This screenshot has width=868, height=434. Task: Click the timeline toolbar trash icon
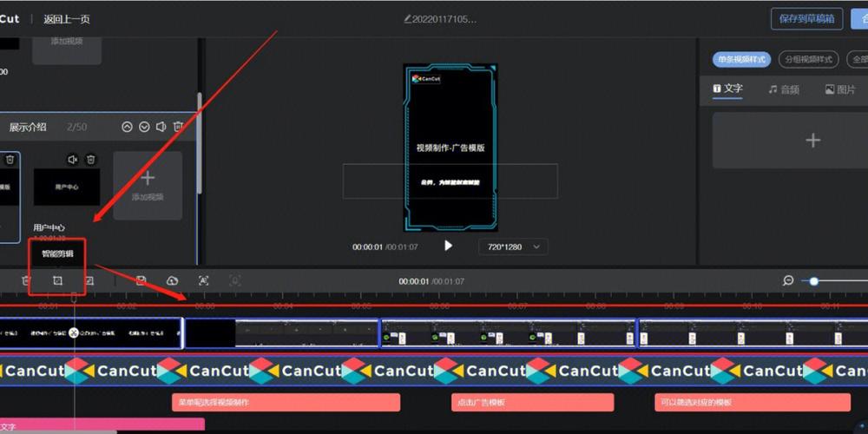pyautogui.click(x=25, y=280)
